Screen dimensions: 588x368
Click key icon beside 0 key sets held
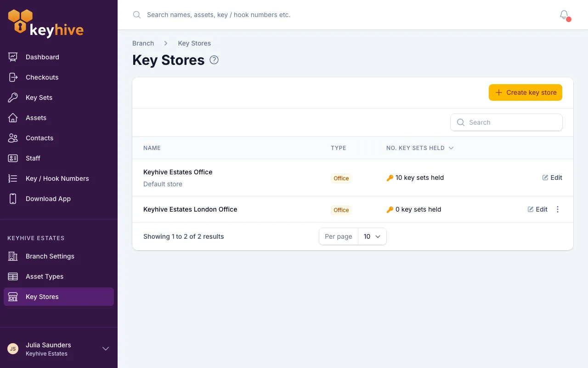coord(390,210)
